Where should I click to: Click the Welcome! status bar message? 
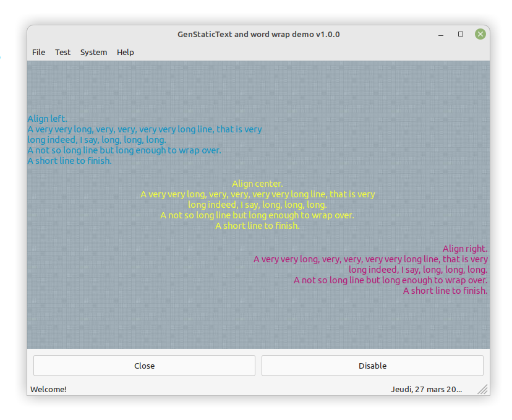pos(48,390)
